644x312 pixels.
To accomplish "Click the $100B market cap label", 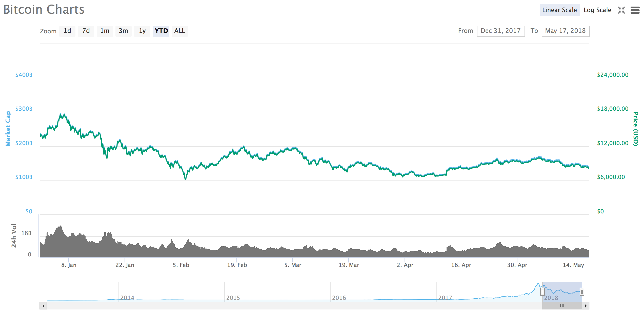I will (24, 177).
